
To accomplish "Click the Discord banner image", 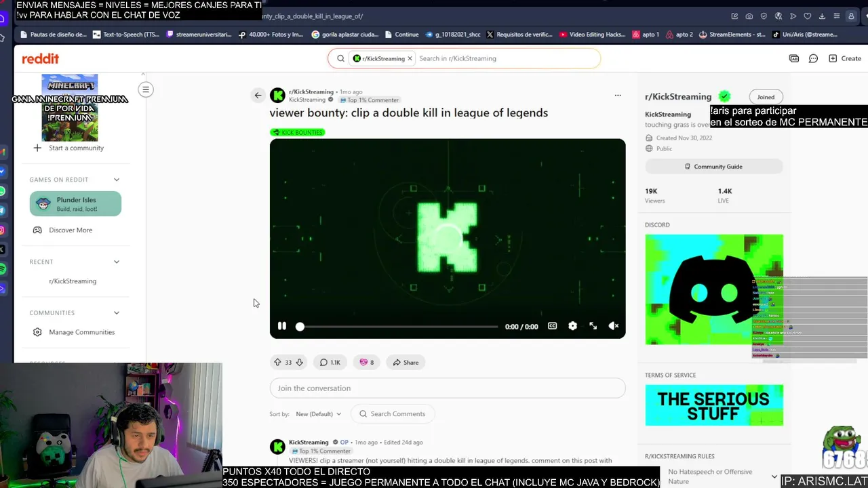I will 713,289.
